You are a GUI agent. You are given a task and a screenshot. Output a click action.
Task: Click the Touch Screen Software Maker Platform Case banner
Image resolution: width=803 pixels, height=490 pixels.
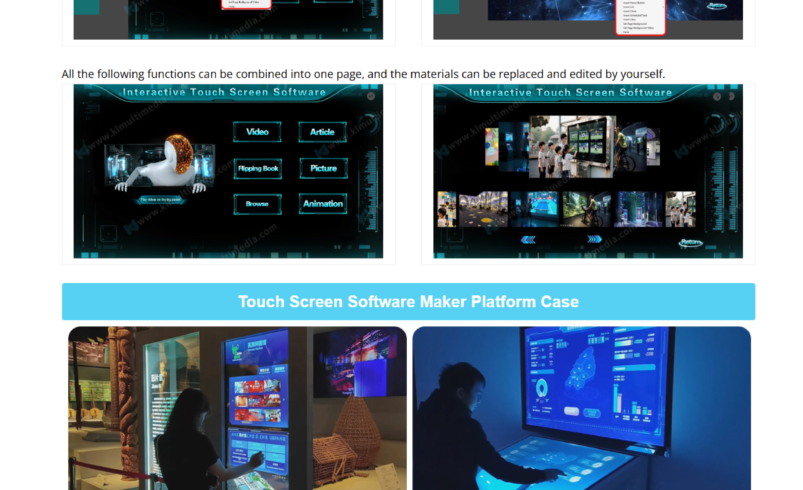pos(408,302)
